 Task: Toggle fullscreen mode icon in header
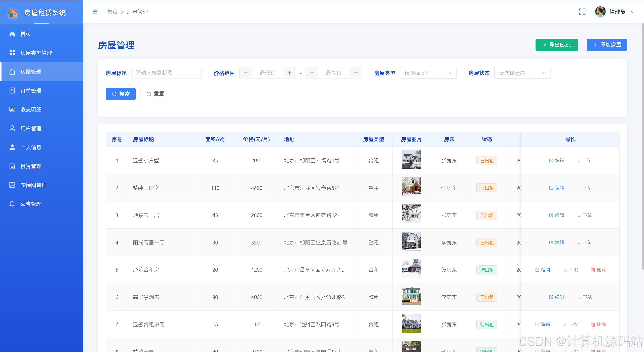(x=582, y=12)
